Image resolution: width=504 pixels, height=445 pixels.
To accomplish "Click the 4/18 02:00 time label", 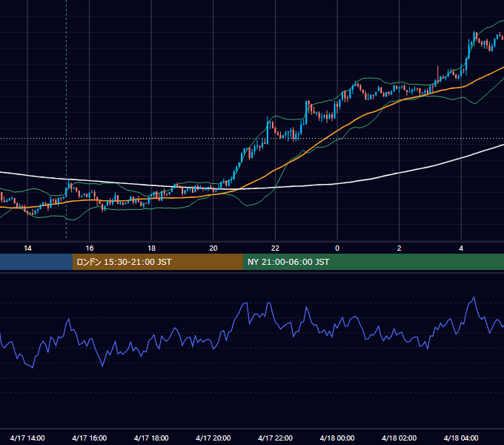I will [x=399, y=438].
